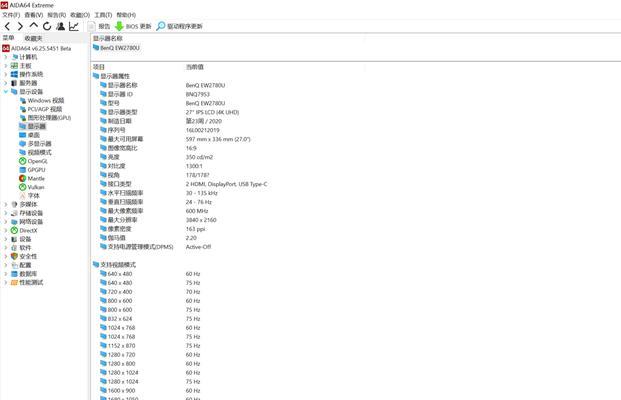The image size is (621, 400).
Task: Switch to the 收藏夹 tab
Action: point(33,38)
